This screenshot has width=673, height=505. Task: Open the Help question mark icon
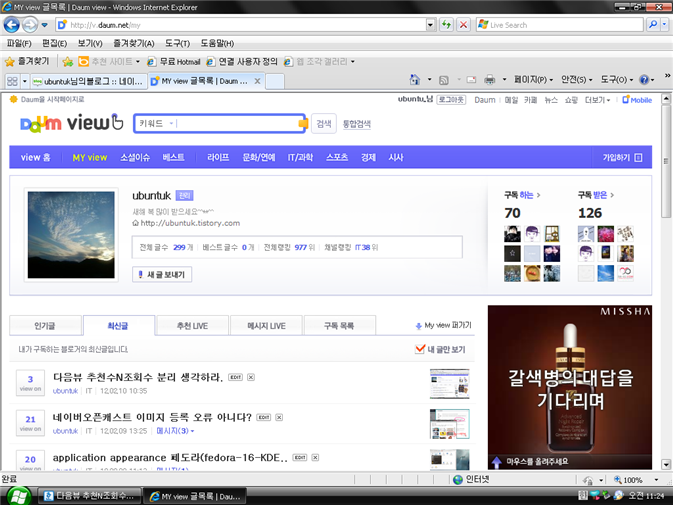[x=644, y=80]
